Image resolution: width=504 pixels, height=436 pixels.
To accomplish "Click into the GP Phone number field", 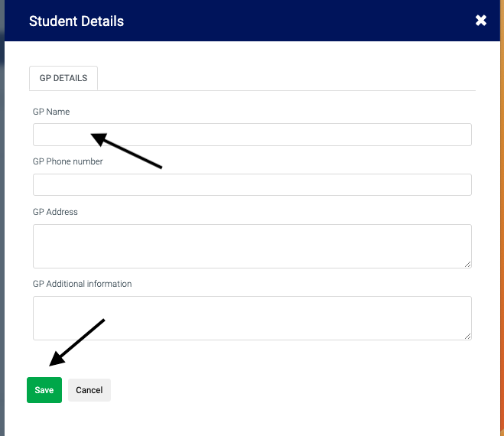I will pos(252,184).
